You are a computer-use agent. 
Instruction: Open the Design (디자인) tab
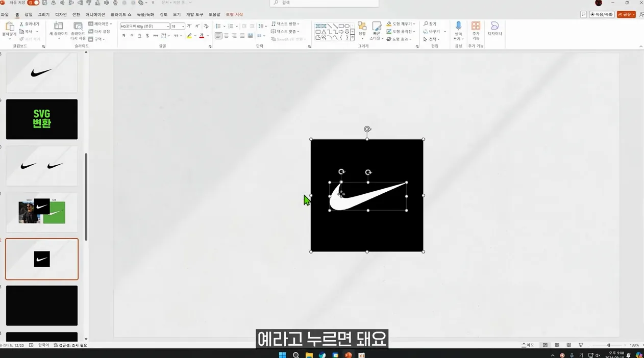pyautogui.click(x=61, y=15)
